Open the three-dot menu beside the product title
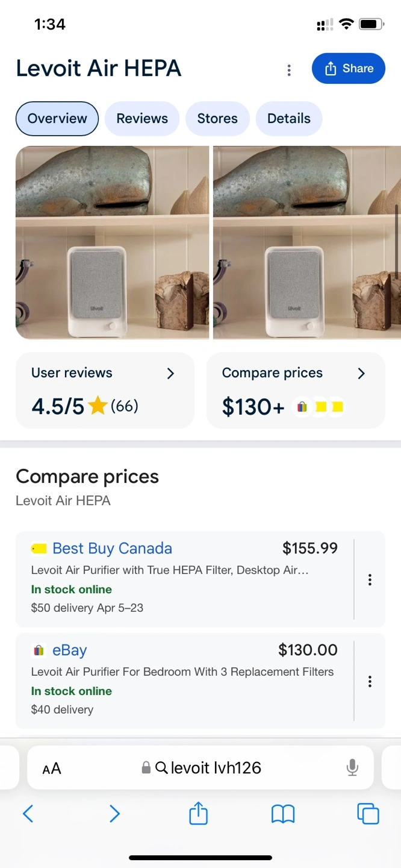Viewport: 401px width, 868px height. point(289,70)
